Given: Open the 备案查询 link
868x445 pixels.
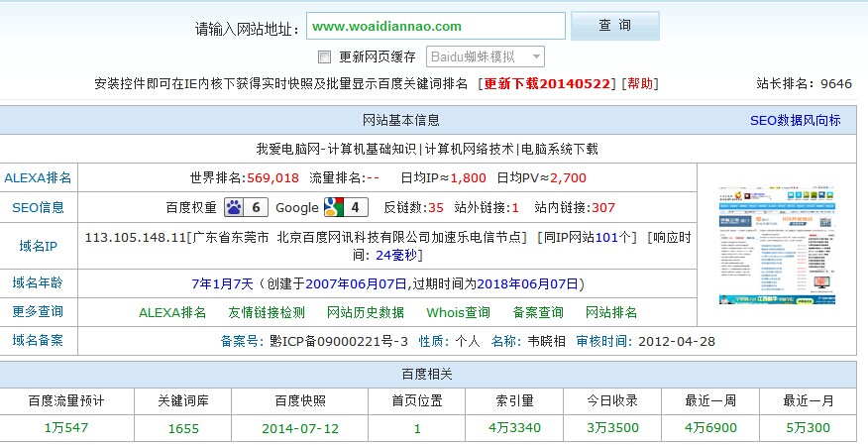Looking at the screenshot, I should click(x=538, y=313).
